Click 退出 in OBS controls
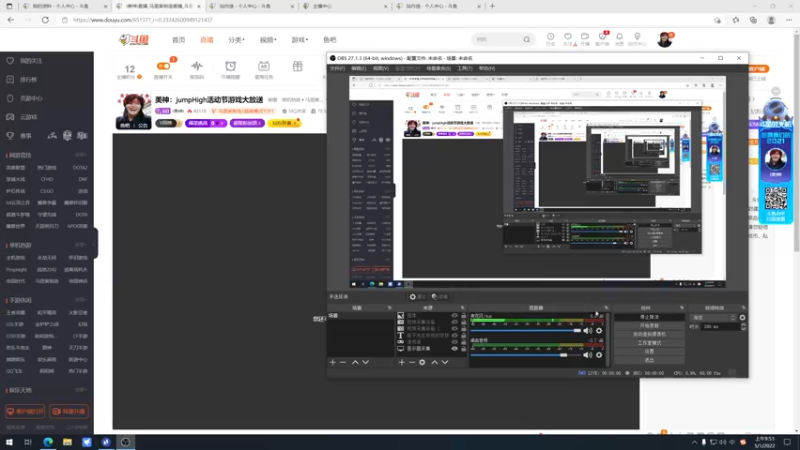The height and width of the screenshot is (450, 800). click(x=649, y=360)
